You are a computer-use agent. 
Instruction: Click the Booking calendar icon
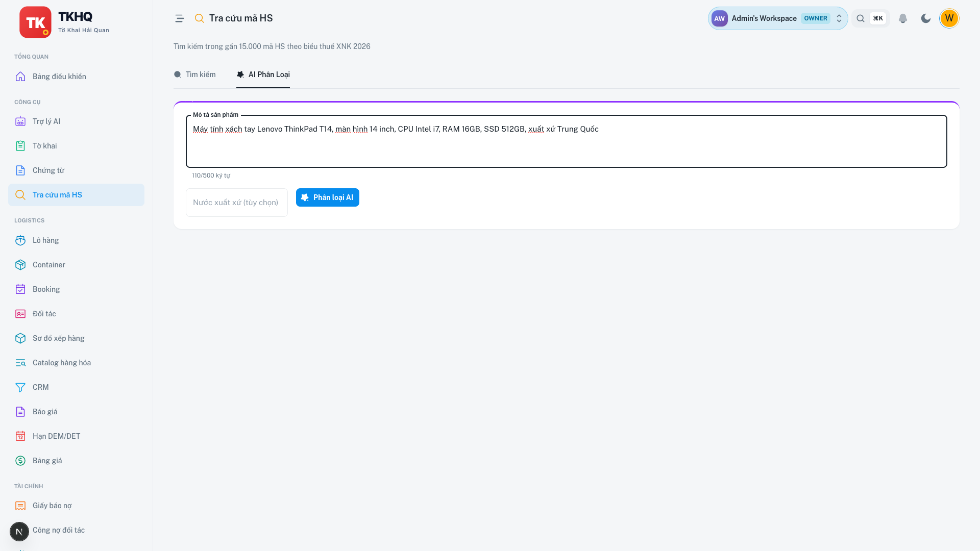[x=20, y=289]
